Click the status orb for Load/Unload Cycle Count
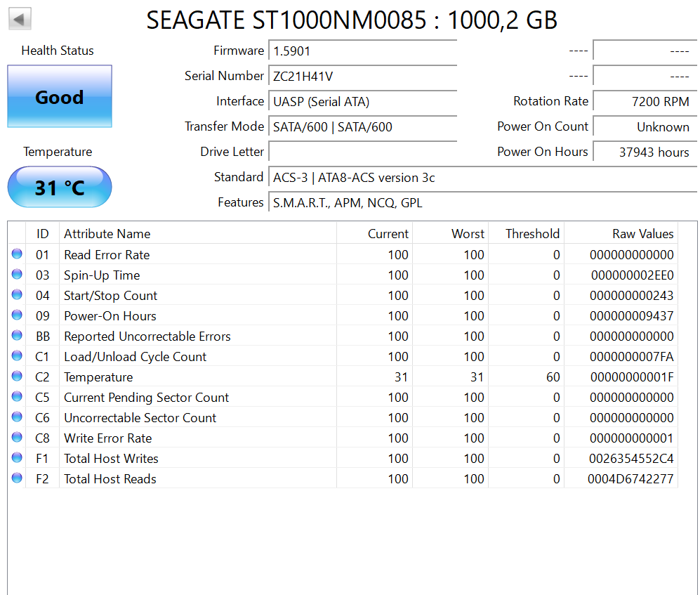The image size is (700, 595). coord(17,356)
